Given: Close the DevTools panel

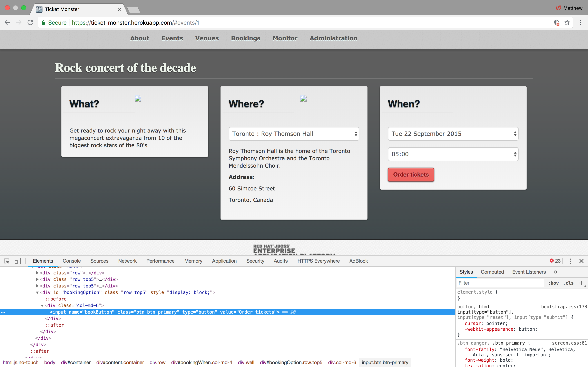Looking at the screenshot, I should click(581, 261).
